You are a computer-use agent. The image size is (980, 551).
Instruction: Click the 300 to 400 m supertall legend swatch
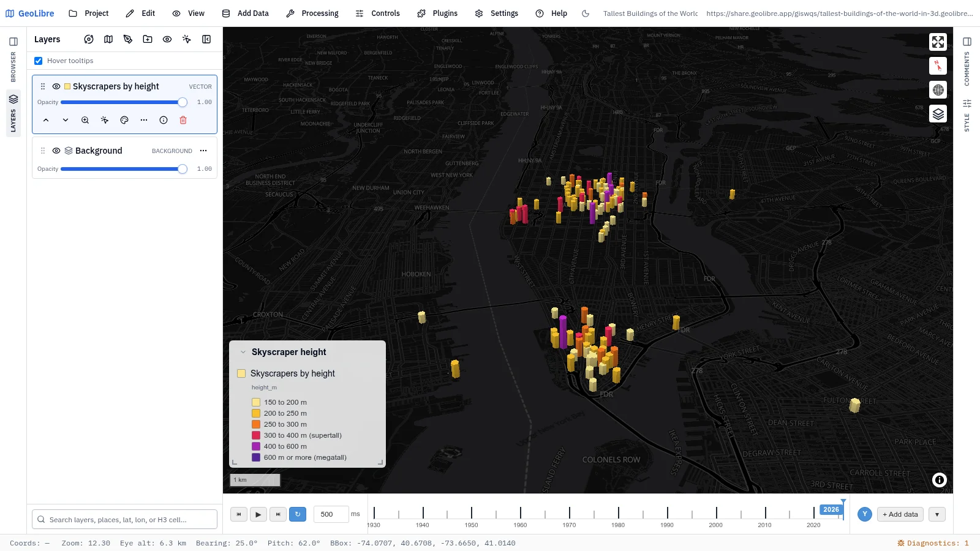256,435
